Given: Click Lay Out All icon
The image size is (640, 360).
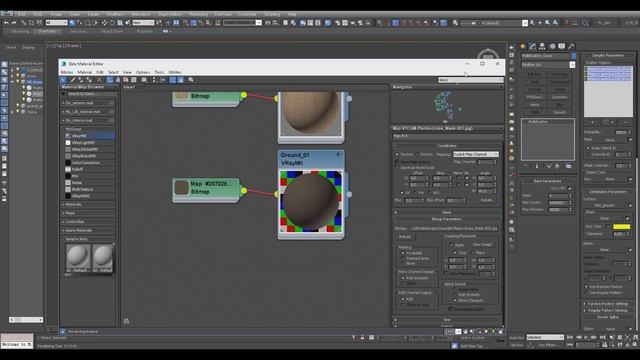Looking at the screenshot, I should tap(154, 80).
